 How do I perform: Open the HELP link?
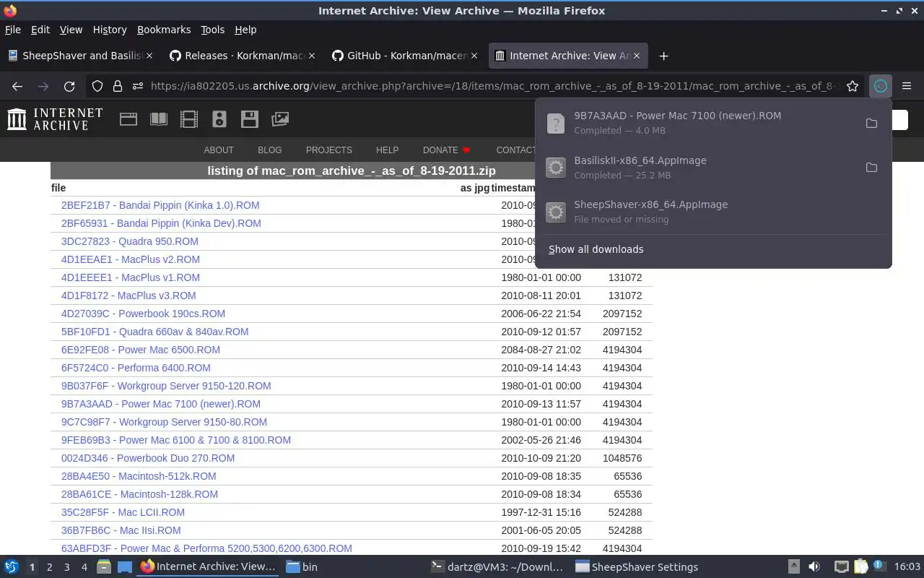point(387,150)
